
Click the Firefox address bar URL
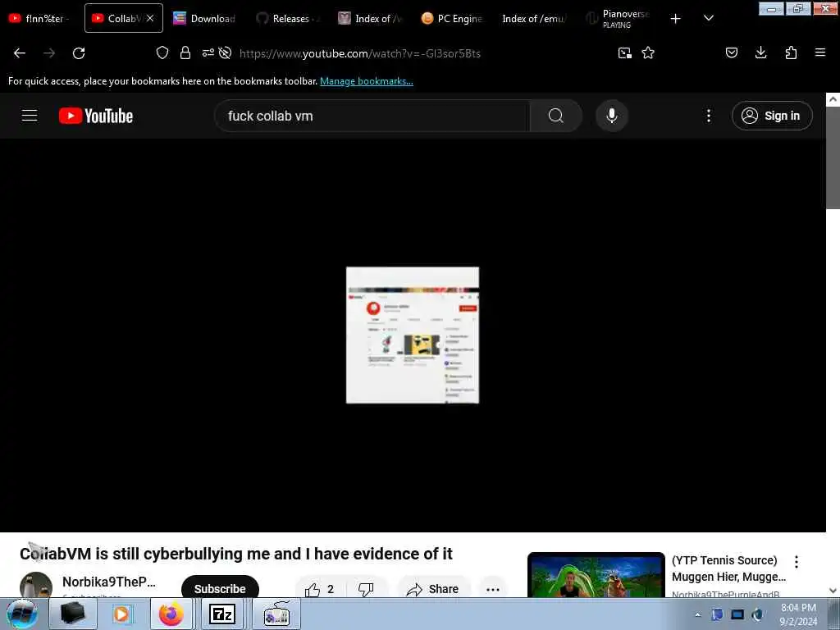pos(360,53)
